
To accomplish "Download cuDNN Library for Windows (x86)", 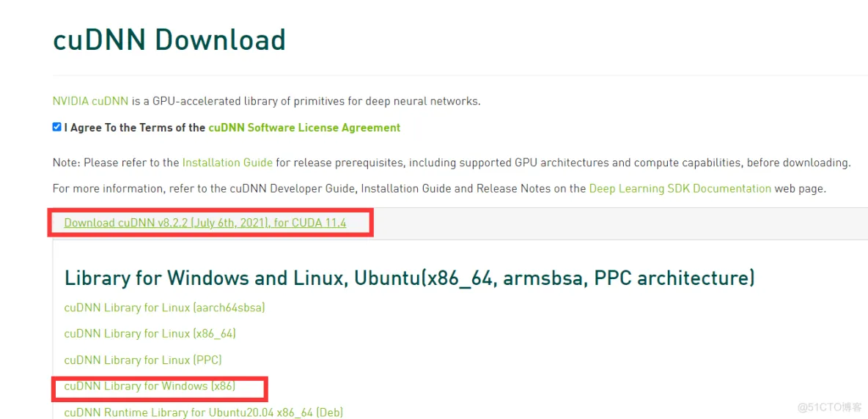I will click(x=150, y=386).
